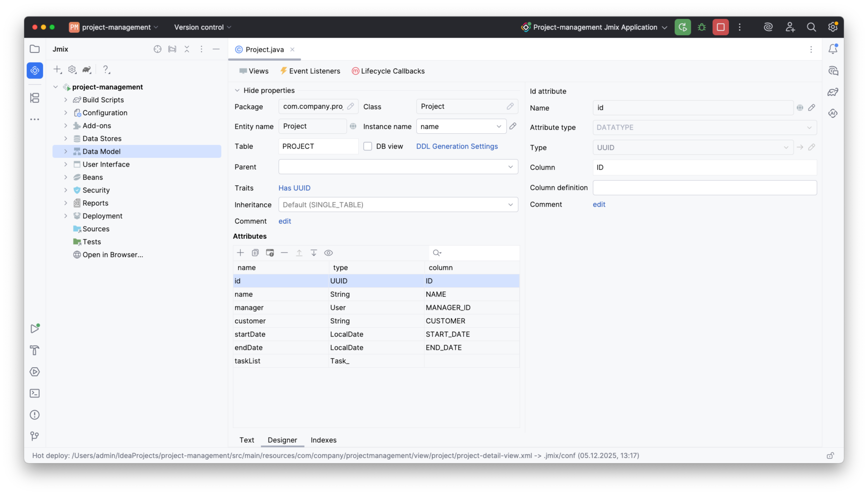Click pencil icon next to Instance name
This screenshot has height=495, width=868.
pyautogui.click(x=513, y=126)
